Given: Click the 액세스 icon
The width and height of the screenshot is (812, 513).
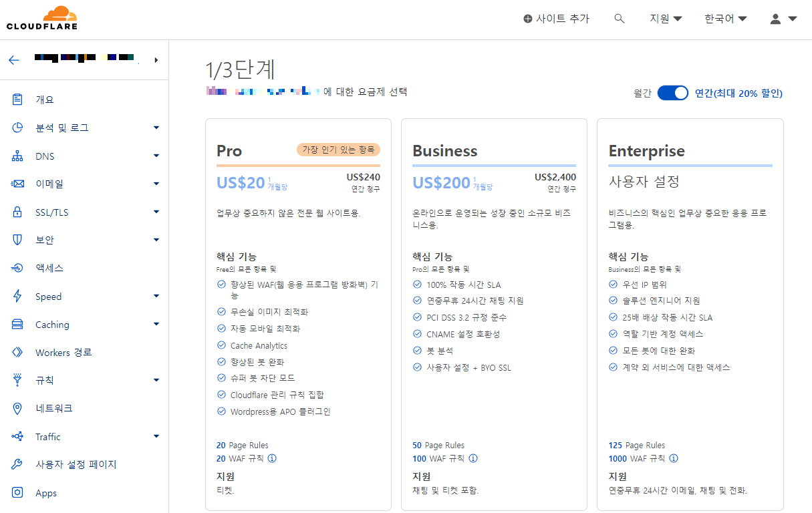Looking at the screenshot, I should pyautogui.click(x=18, y=268).
